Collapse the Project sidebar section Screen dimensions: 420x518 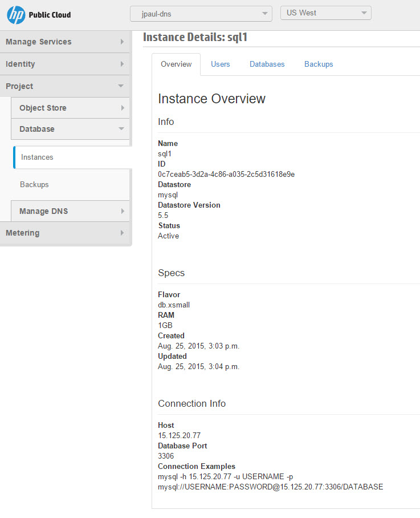pyautogui.click(x=64, y=86)
